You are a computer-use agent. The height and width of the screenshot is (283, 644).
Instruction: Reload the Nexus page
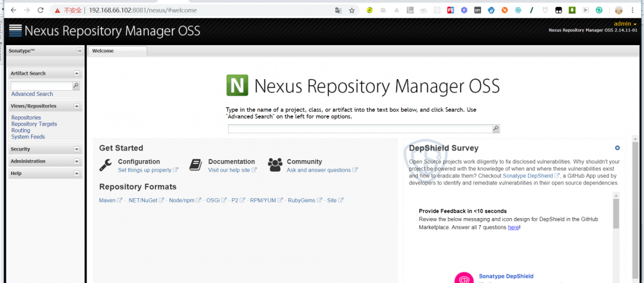click(40, 10)
